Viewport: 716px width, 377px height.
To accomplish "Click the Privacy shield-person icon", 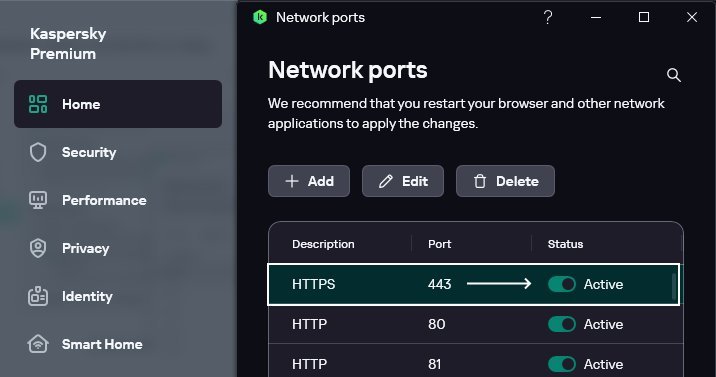I will [x=38, y=248].
